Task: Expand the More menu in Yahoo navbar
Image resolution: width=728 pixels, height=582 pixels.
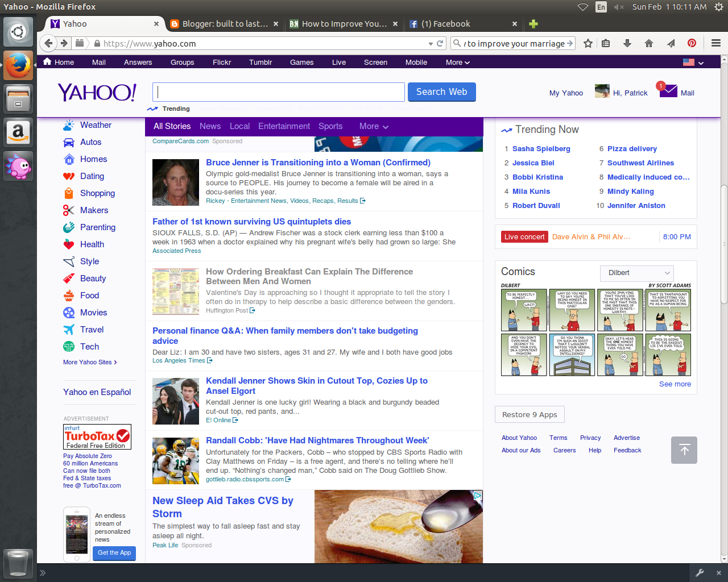Action: (458, 63)
